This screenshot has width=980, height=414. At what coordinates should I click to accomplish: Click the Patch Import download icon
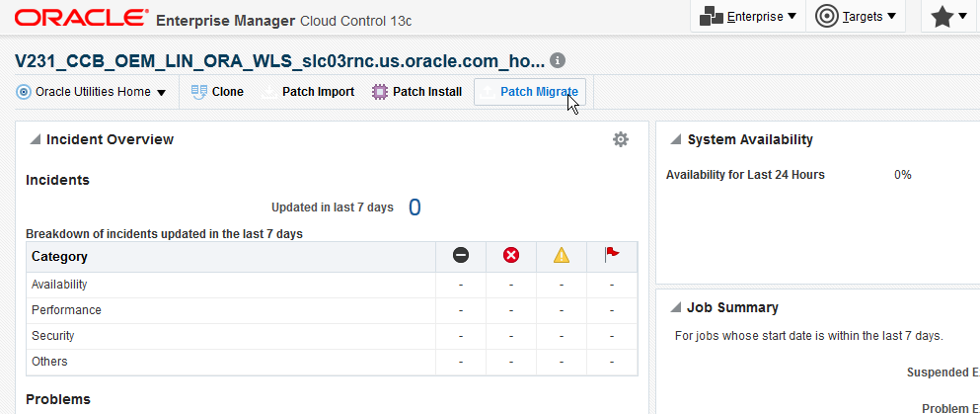[268, 93]
